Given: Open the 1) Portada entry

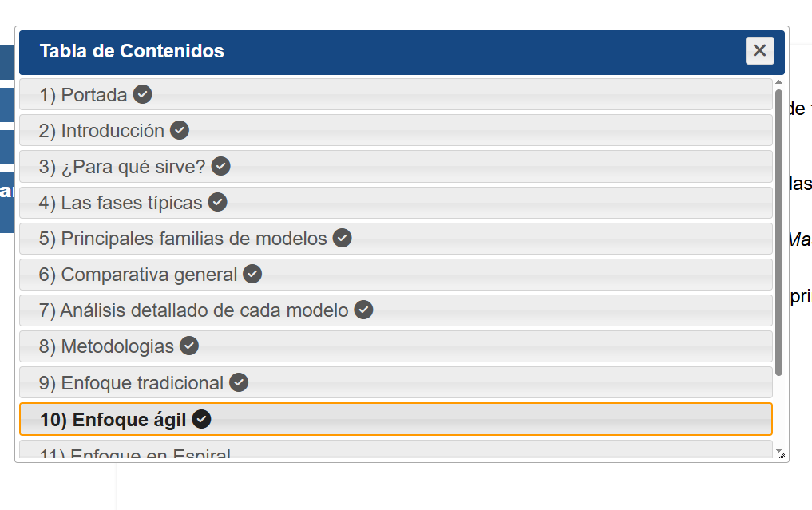Looking at the screenshot, I should 396,94.
